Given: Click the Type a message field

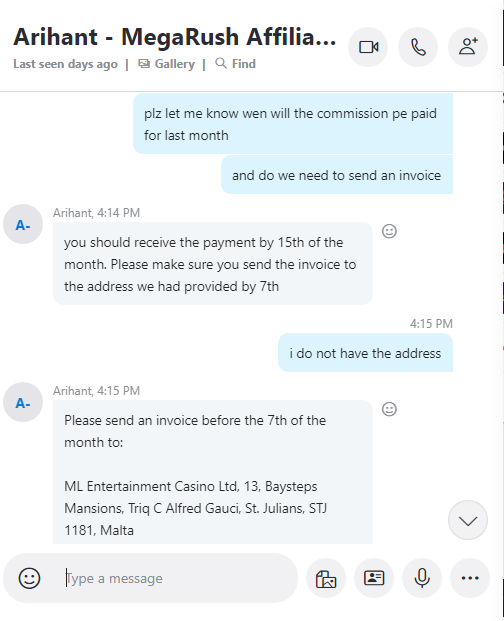Looking at the screenshot, I should [x=180, y=578].
